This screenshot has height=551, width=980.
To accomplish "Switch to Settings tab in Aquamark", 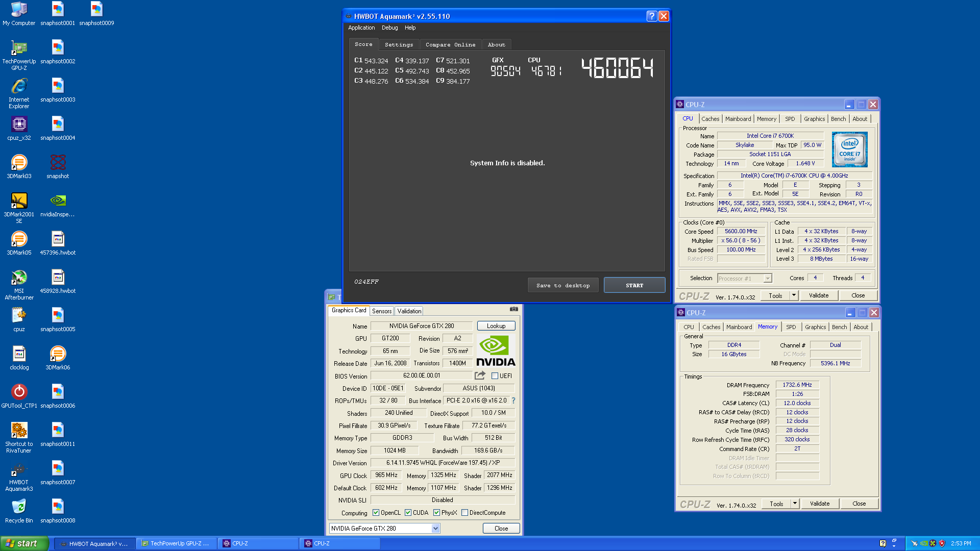I will (399, 45).
